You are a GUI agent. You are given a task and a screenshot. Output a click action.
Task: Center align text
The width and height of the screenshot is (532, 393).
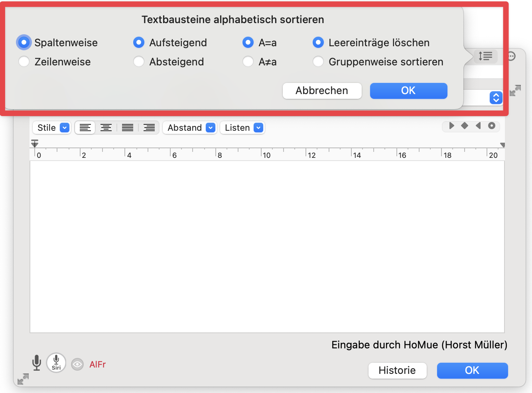106,128
